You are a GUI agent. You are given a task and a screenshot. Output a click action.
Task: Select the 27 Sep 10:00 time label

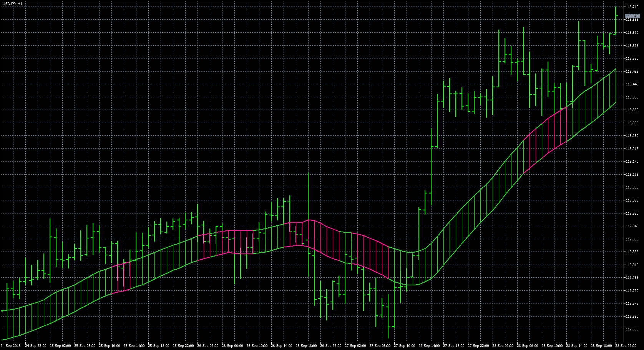click(x=405, y=346)
